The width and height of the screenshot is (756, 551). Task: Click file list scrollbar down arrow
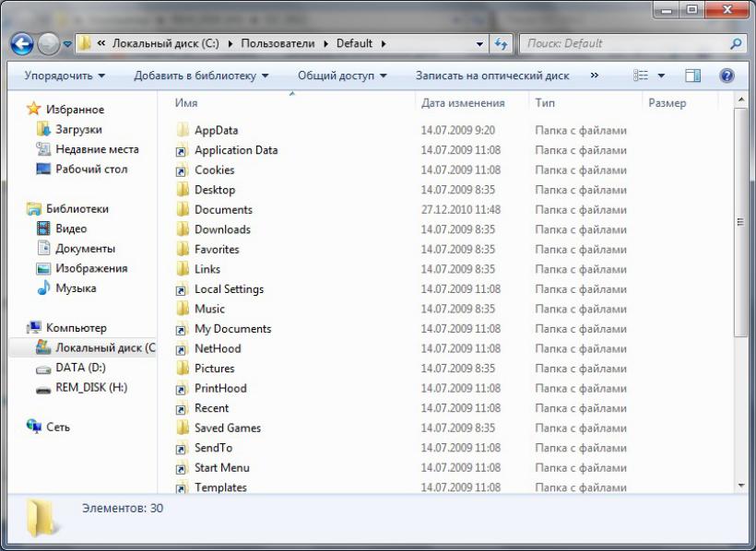(741, 486)
